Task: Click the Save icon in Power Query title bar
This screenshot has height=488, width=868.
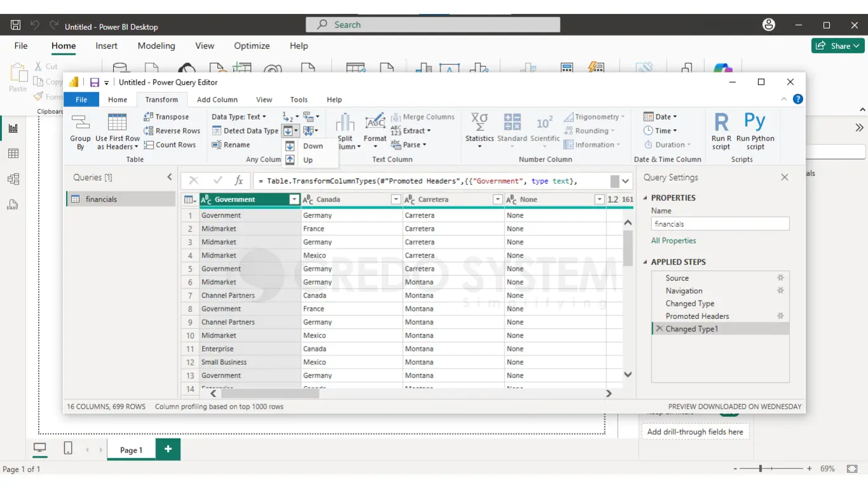Action: point(94,82)
